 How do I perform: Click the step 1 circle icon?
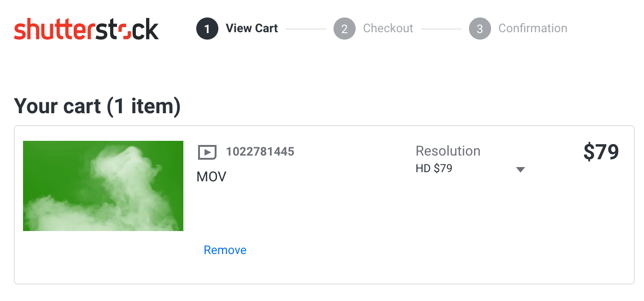point(207,29)
